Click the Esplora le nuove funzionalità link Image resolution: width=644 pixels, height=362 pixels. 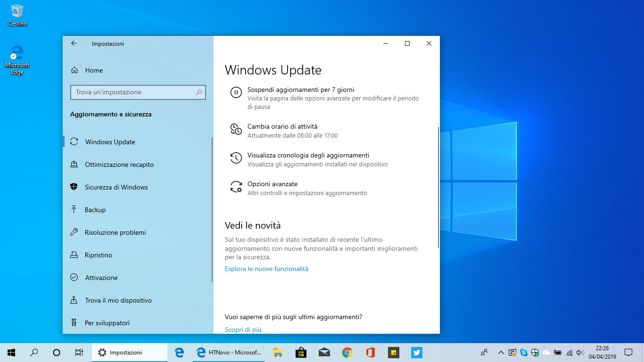[x=266, y=269]
